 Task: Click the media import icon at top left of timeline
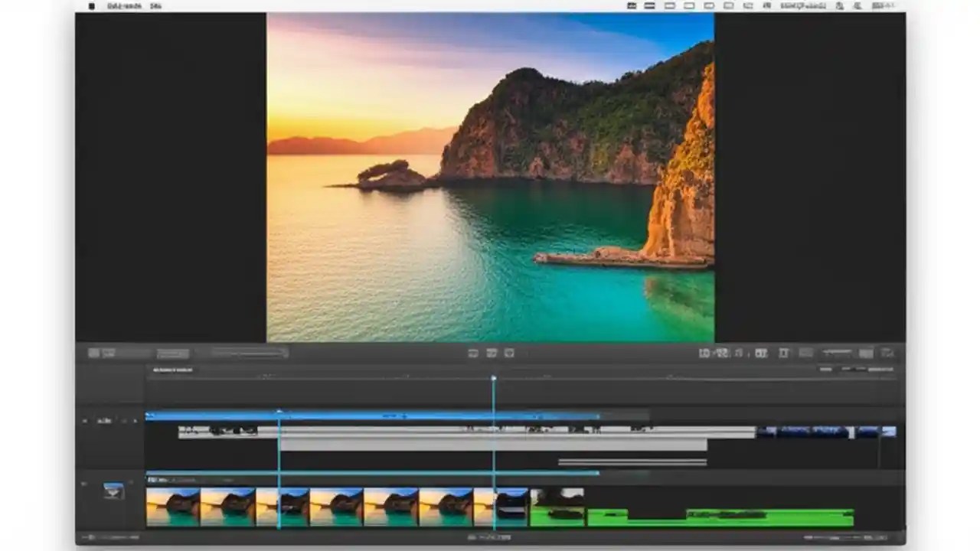pos(93,353)
